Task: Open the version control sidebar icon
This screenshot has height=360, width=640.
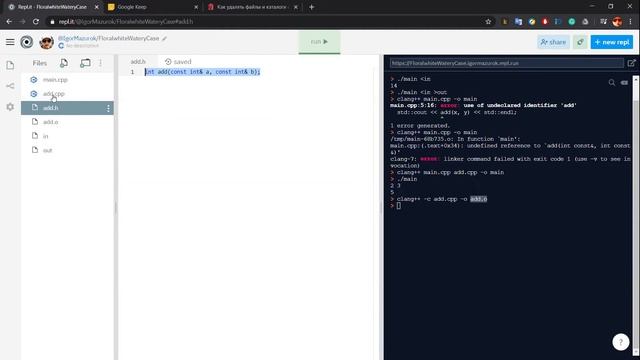Action: coord(10,86)
